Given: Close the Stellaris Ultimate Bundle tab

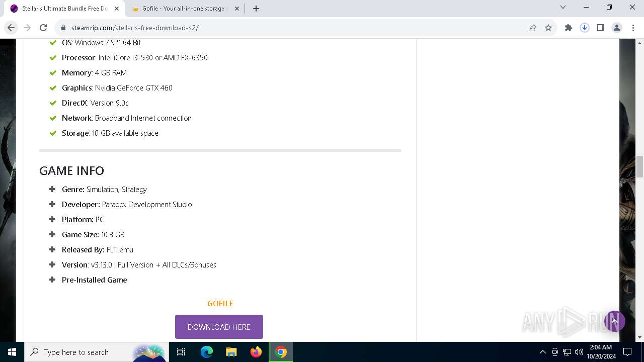Looking at the screenshot, I should coord(117,9).
